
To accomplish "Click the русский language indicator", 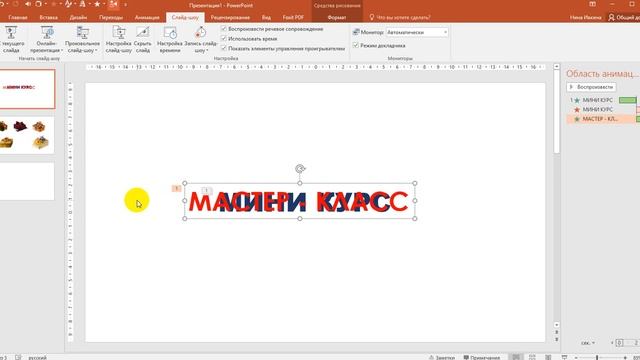I will [38, 358].
